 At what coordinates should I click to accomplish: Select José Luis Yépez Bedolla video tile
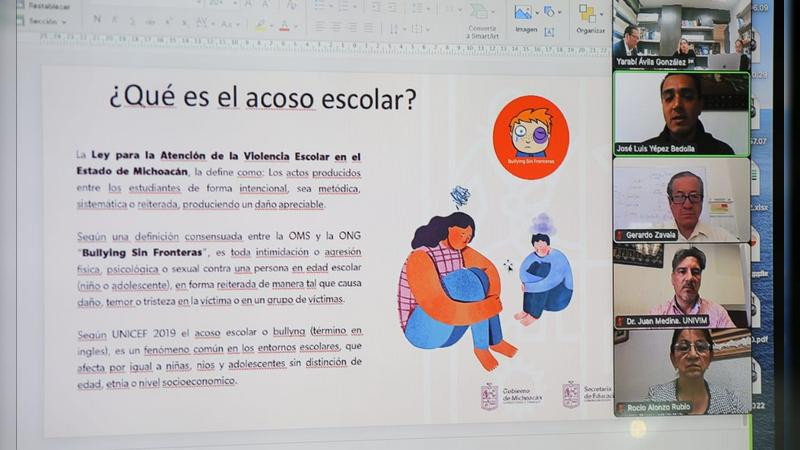coord(682,114)
